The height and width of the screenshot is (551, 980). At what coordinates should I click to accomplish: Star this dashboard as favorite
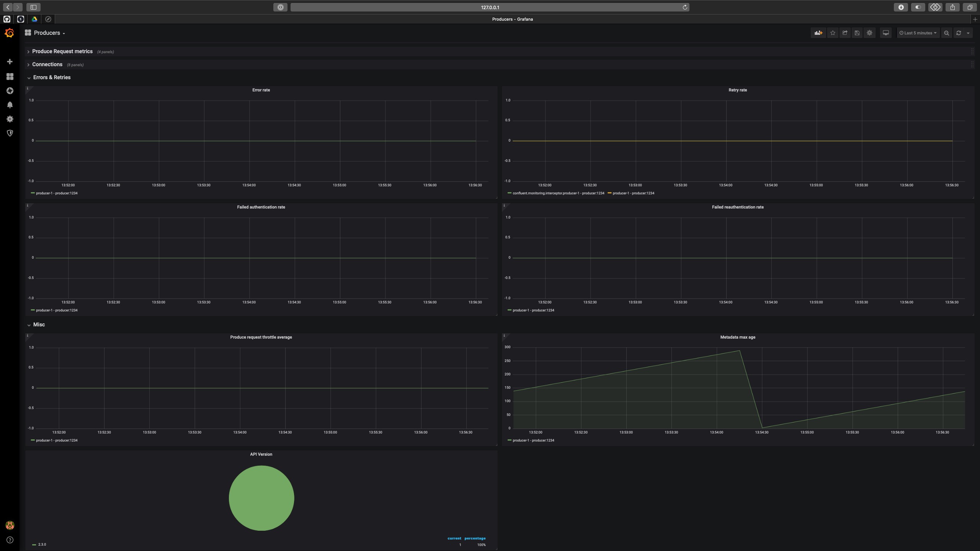(833, 33)
